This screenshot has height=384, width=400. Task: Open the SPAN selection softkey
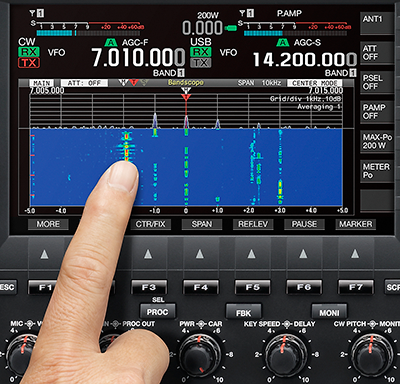pyautogui.click(x=202, y=224)
